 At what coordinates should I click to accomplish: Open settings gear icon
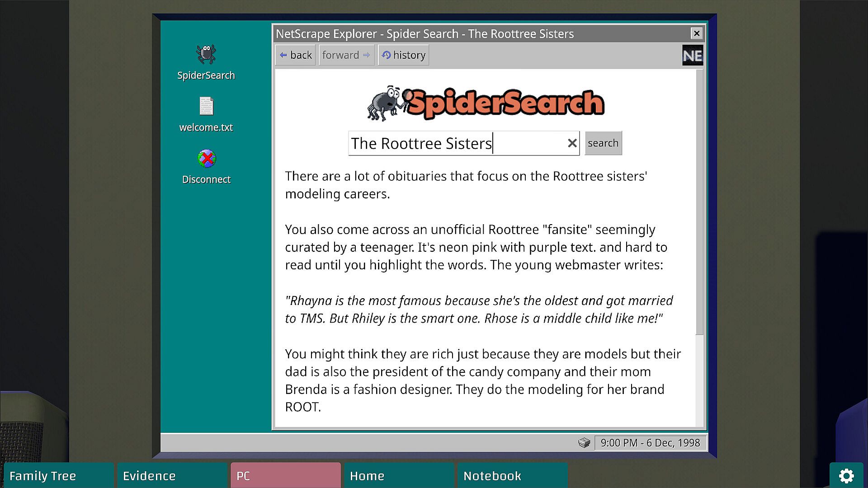pos(846,475)
